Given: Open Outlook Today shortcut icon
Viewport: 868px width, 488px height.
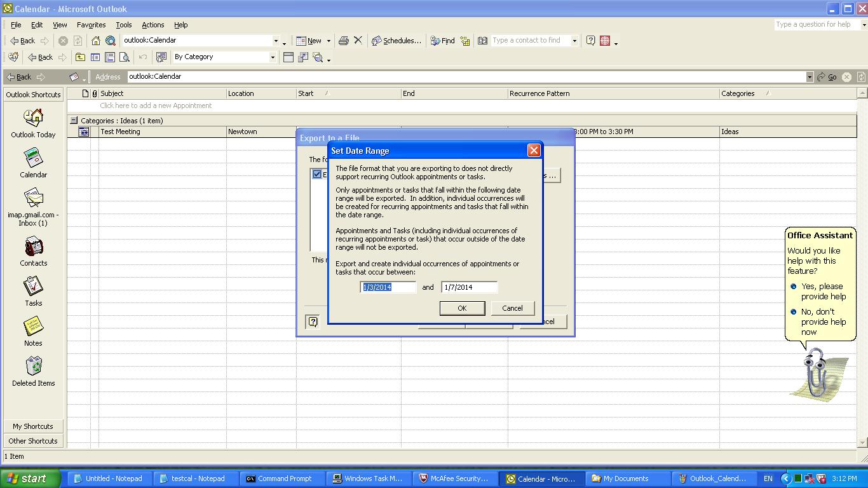Looking at the screenshot, I should point(33,118).
